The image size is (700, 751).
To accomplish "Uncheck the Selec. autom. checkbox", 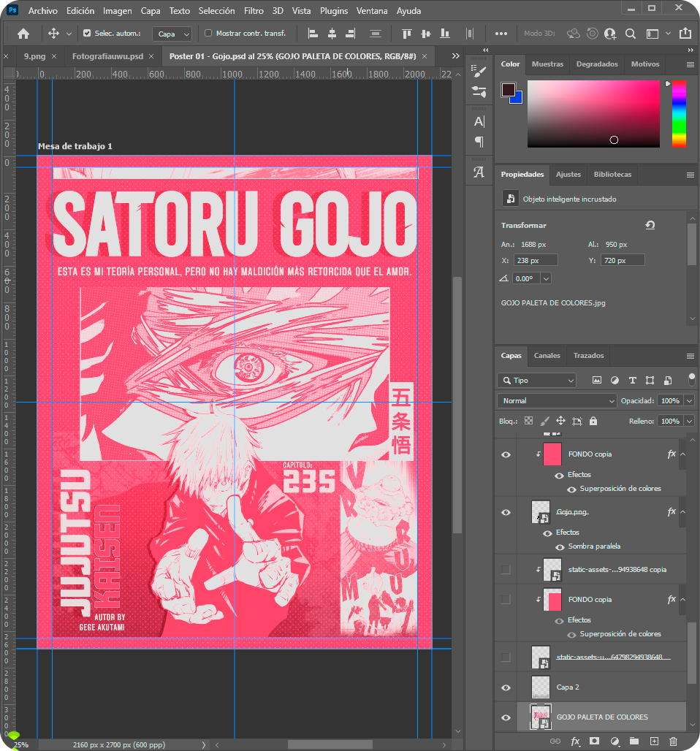I will (88, 34).
